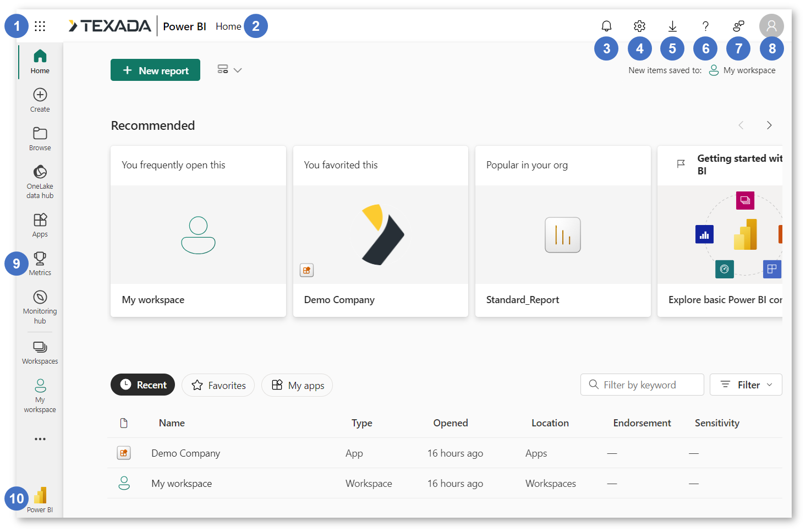This screenshot has height=532, width=806.
Task: Open the Standard_Report recommended card
Action: [563, 231]
